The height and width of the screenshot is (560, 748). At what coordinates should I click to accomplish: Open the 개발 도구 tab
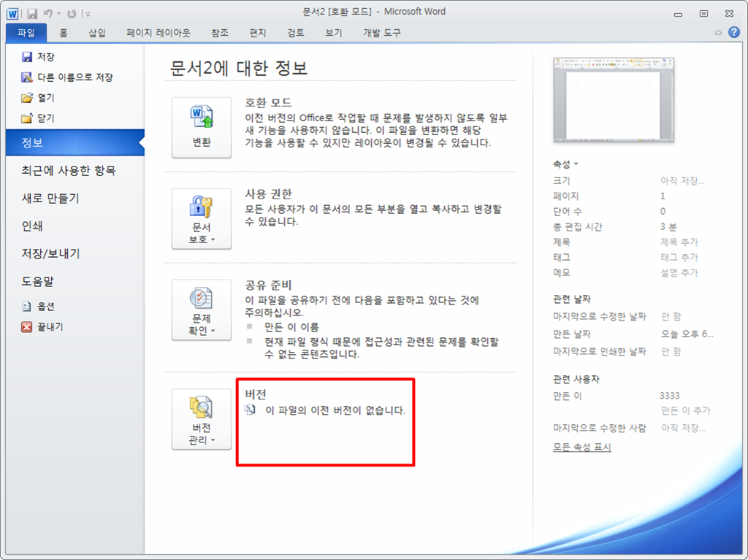point(381,32)
